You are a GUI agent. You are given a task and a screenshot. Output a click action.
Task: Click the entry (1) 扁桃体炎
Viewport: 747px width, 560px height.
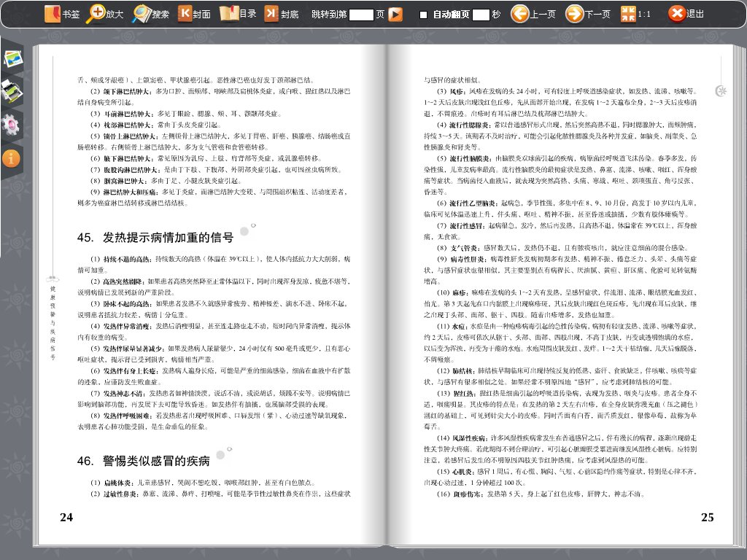[x=112, y=483]
